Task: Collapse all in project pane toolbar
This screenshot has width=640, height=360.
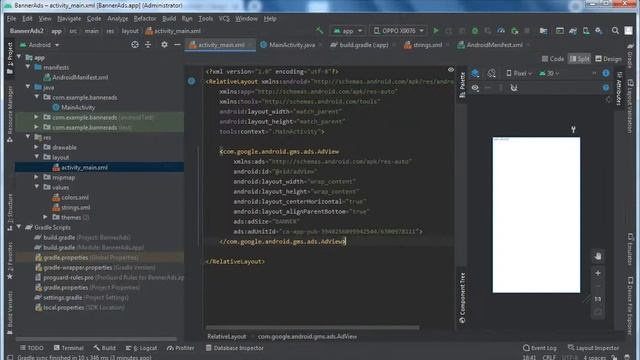Action: 148,45
